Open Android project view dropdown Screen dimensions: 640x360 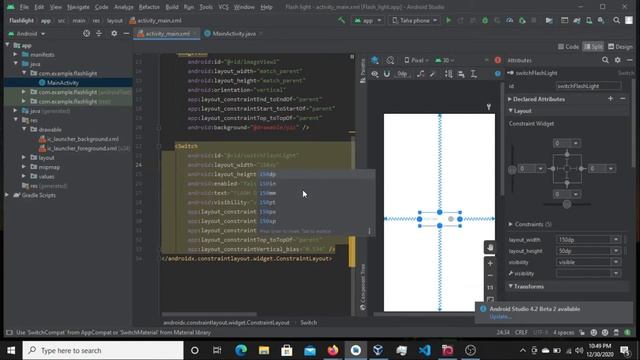tap(27, 33)
